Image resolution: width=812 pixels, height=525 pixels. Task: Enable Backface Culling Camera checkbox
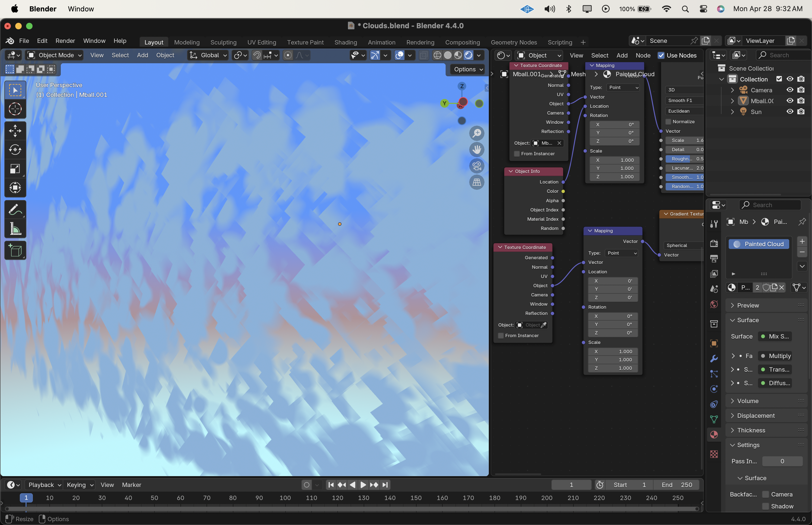[765, 494]
